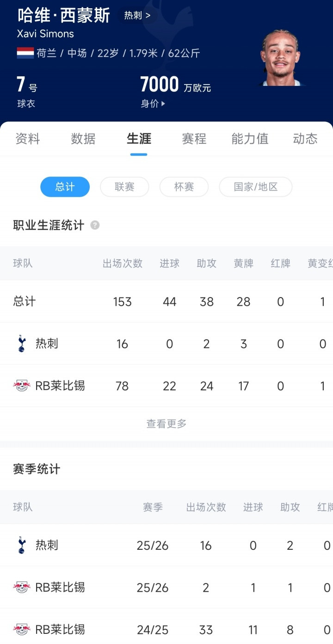Viewport: 333px width, 644px height.
Task: Open Xavi Simons player photo
Action: pyautogui.click(x=280, y=59)
